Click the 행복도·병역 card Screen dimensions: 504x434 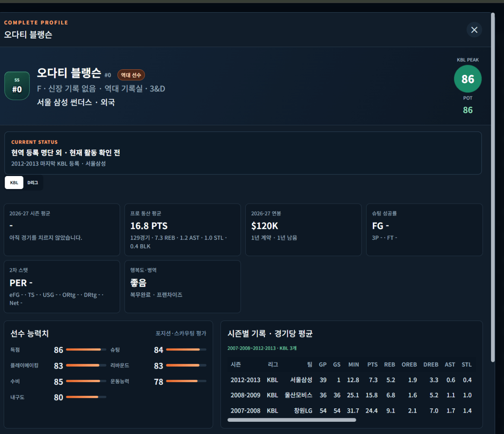[x=183, y=287]
